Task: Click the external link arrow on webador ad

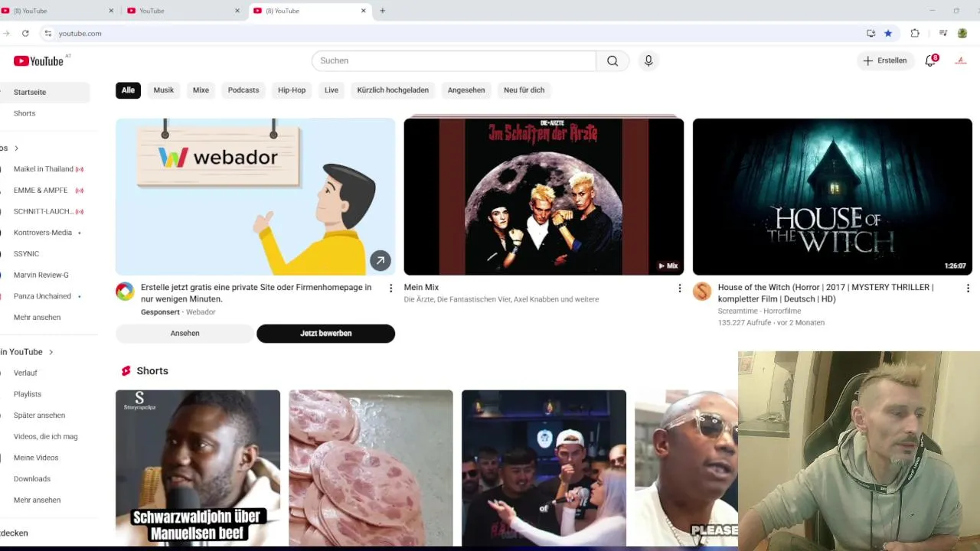Action: 381,260
